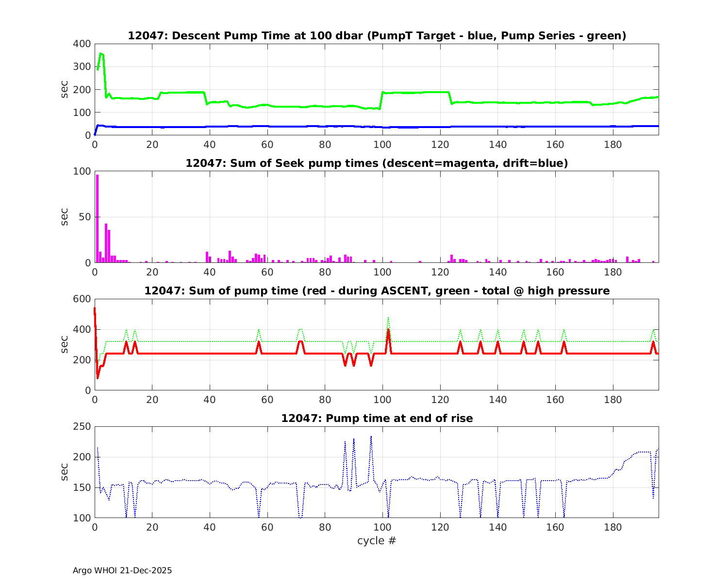Image resolution: width=728 pixels, height=582 pixels.
Task: Click the tallest magenta bar in seek plot
Action: tap(97, 218)
